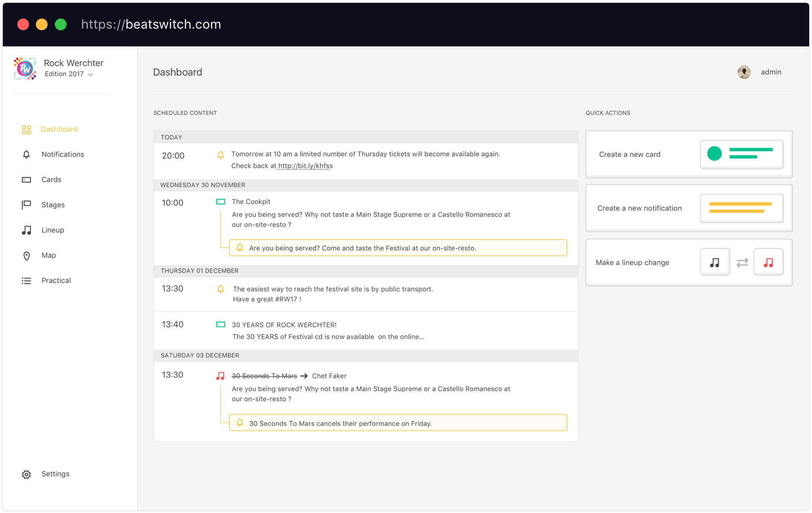Click the Dashboard icon in sidebar
Image resolution: width=812 pixels, height=513 pixels.
click(x=27, y=129)
